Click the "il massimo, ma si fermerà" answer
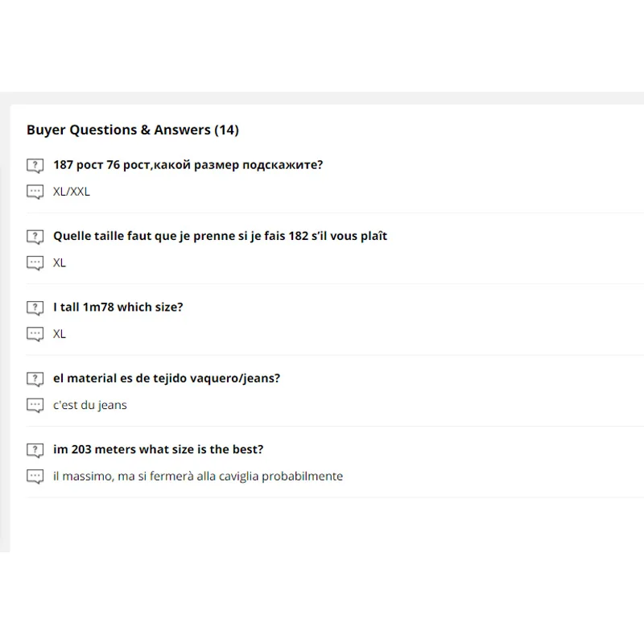The image size is (644, 644). [198, 476]
